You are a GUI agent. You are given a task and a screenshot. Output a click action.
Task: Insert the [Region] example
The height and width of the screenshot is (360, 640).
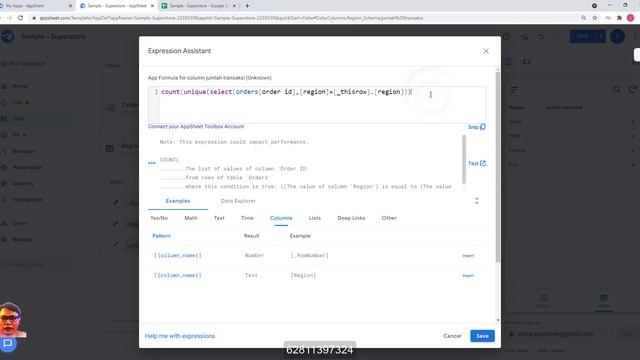pyautogui.click(x=468, y=276)
